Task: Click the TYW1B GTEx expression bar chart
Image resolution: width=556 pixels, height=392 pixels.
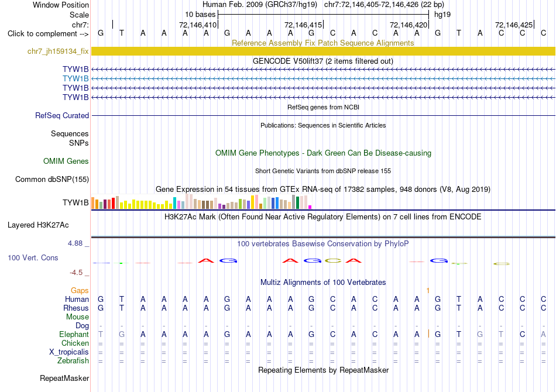Action: (x=201, y=202)
